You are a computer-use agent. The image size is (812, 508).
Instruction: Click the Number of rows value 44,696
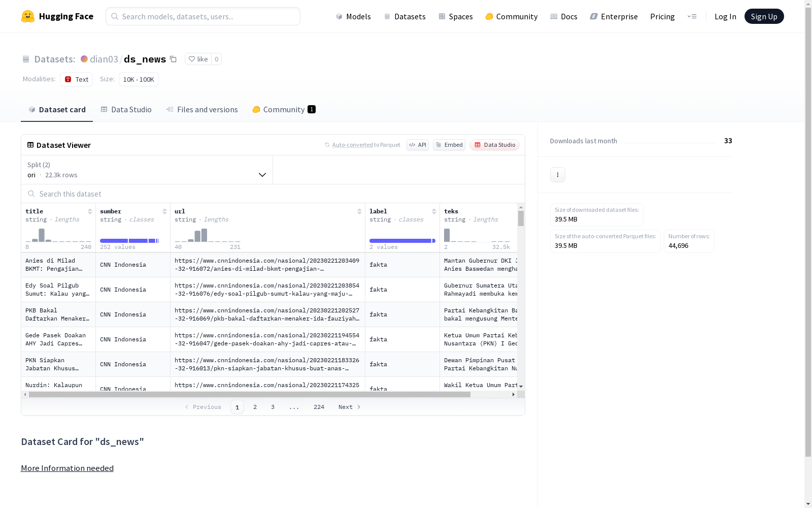click(x=679, y=246)
